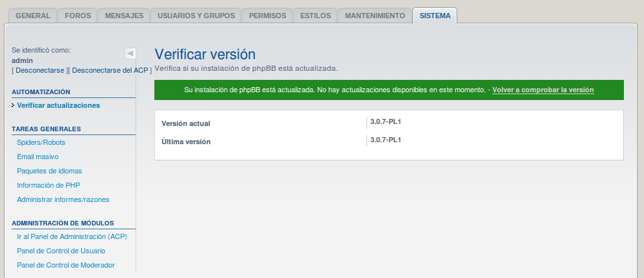Select the PERMISOS tab

click(267, 16)
